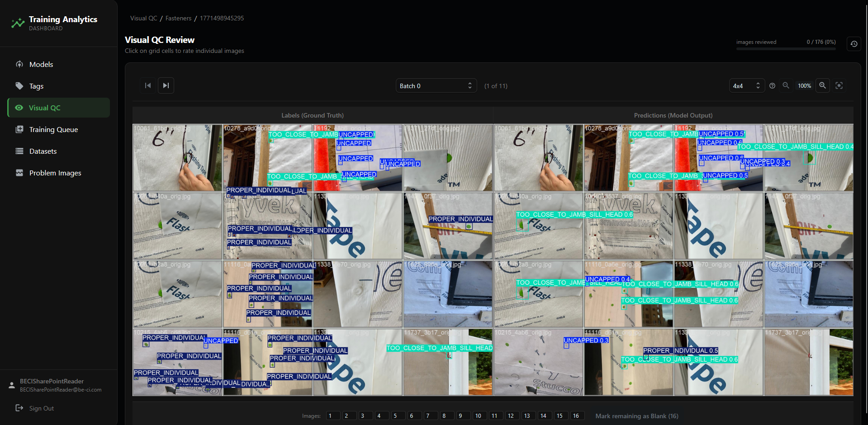Click the Tags sidebar icon
Screen dimensions: 868x425
tap(19, 86)
